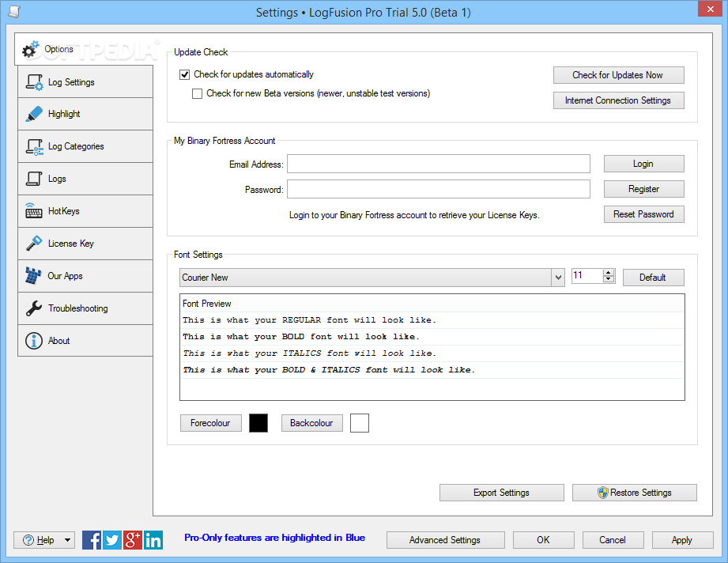This screenshot has height=563, width=728.
Task: Expand the Help button dropdown arrow
Action: pyautogui.click(x=68, y=540)
